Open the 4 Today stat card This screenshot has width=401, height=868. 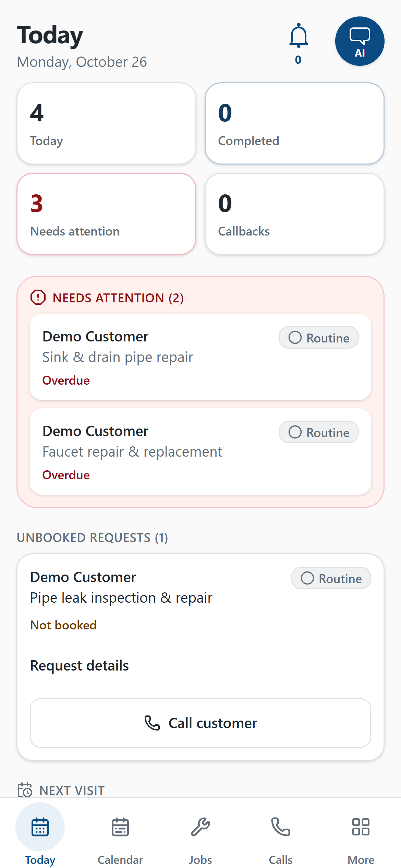pos(107,123)
